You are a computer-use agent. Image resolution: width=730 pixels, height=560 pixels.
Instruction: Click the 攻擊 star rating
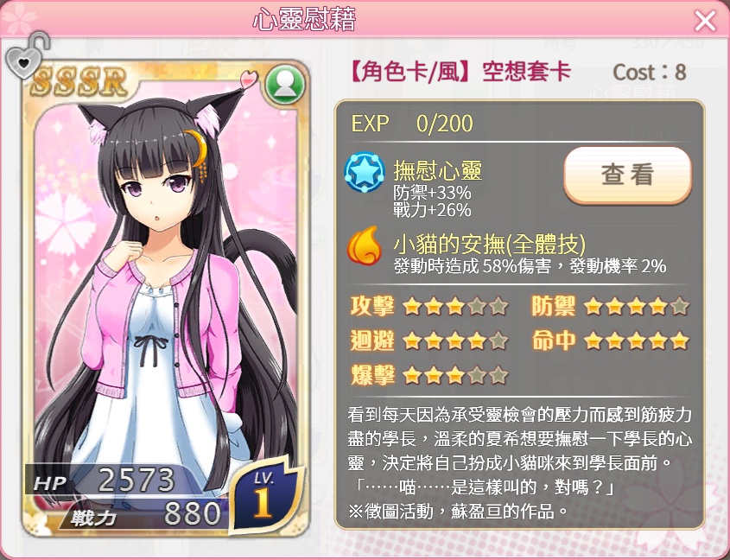click(x=455, y=307)
